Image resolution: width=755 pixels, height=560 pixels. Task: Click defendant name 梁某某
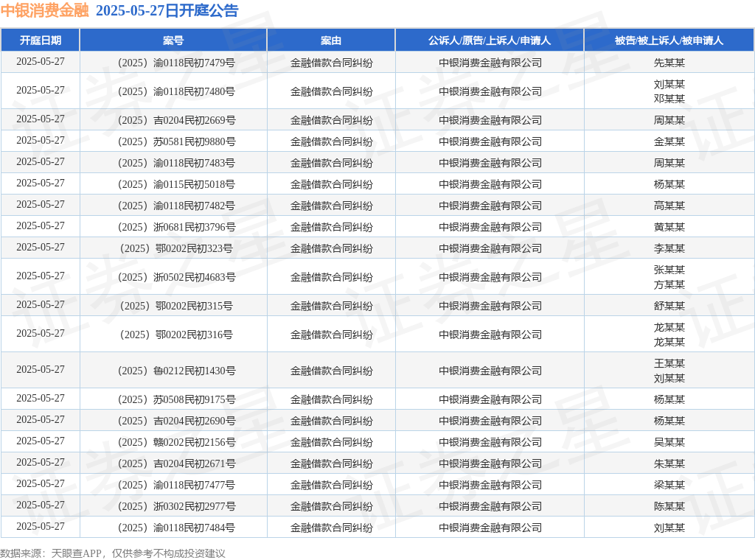(x=669, y=485)
